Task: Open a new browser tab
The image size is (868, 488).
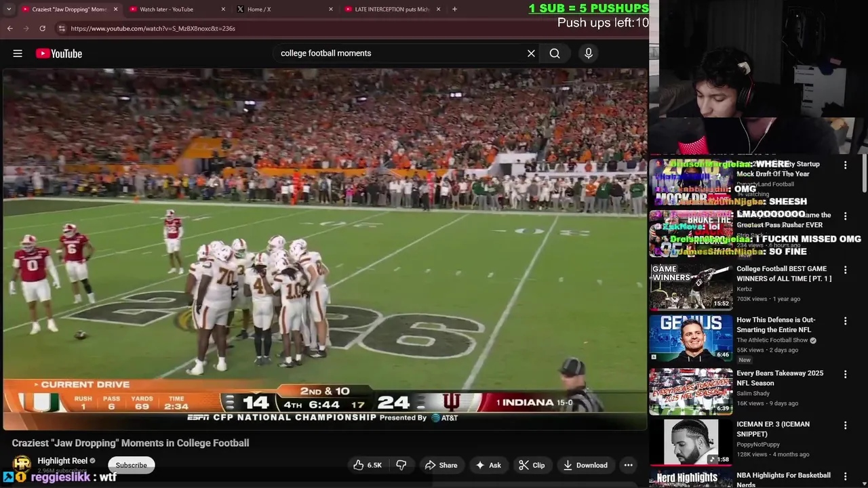Action: [454, 9]
